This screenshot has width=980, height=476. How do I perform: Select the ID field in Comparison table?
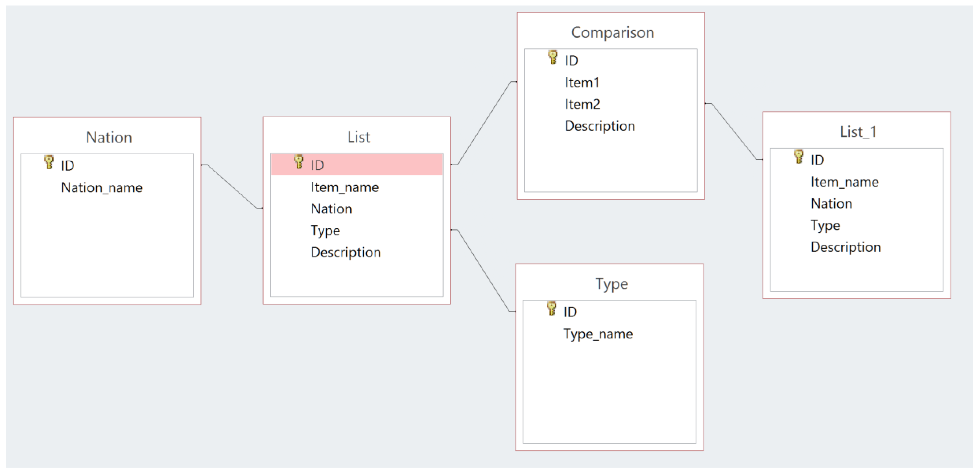click(571, 61)
